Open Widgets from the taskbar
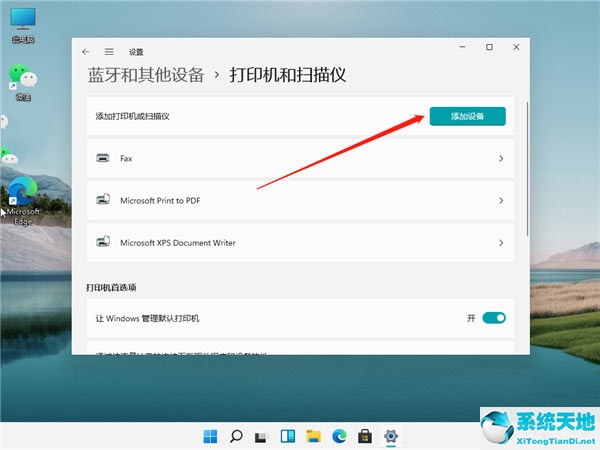Screen dimensions: 600x450 coord(288,436)
